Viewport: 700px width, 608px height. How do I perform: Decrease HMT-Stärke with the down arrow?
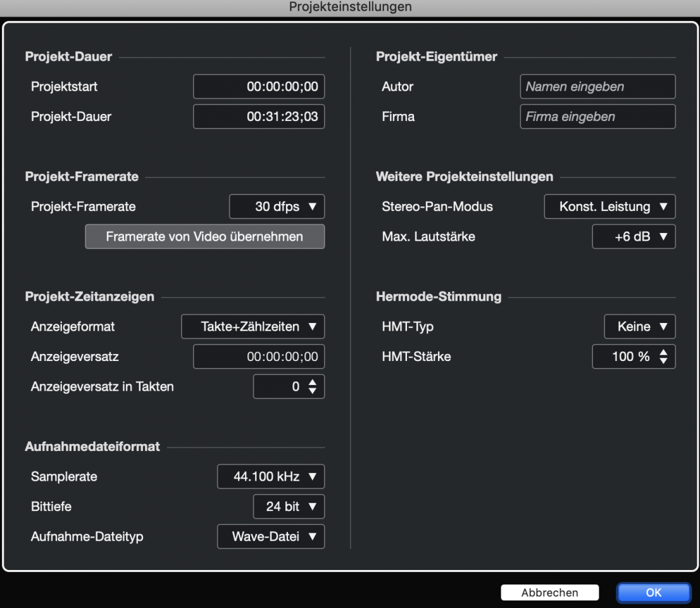(x=663, y=361)
